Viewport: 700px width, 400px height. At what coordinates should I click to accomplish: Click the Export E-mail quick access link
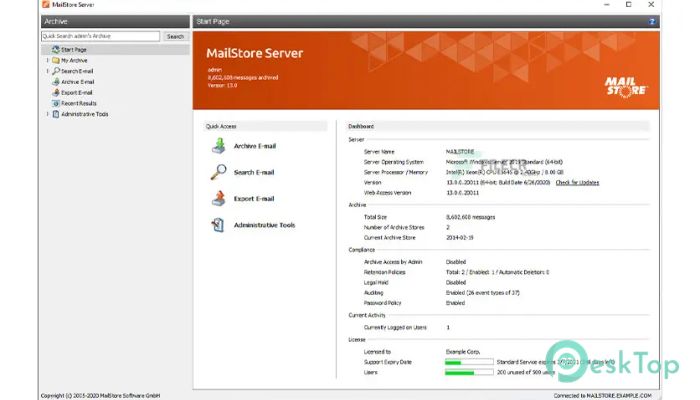254,199
